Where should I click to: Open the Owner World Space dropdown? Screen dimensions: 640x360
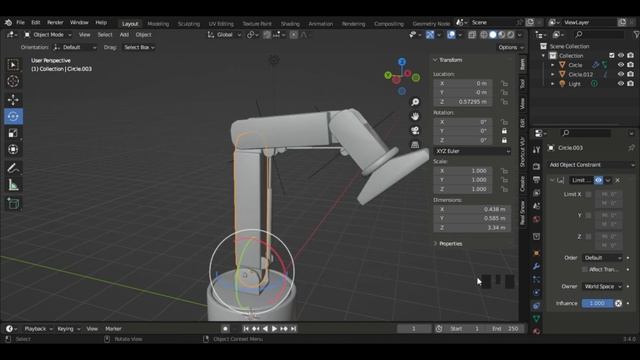[x=602, y=287]
